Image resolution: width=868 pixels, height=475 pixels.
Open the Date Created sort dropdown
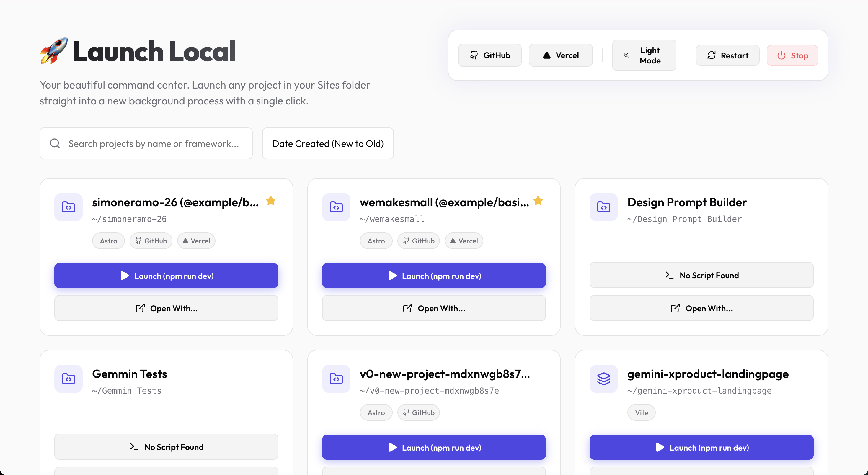327,143
